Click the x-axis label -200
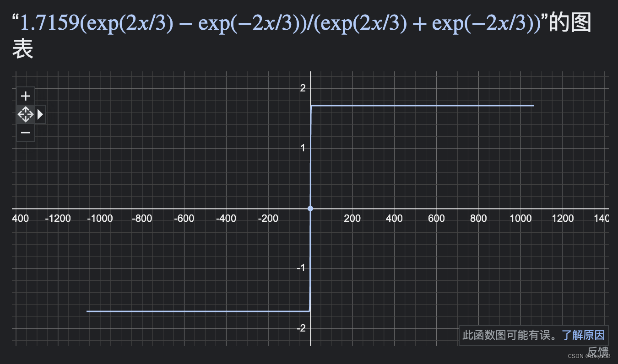Screen dimensions: 618x364 point(268,218)
